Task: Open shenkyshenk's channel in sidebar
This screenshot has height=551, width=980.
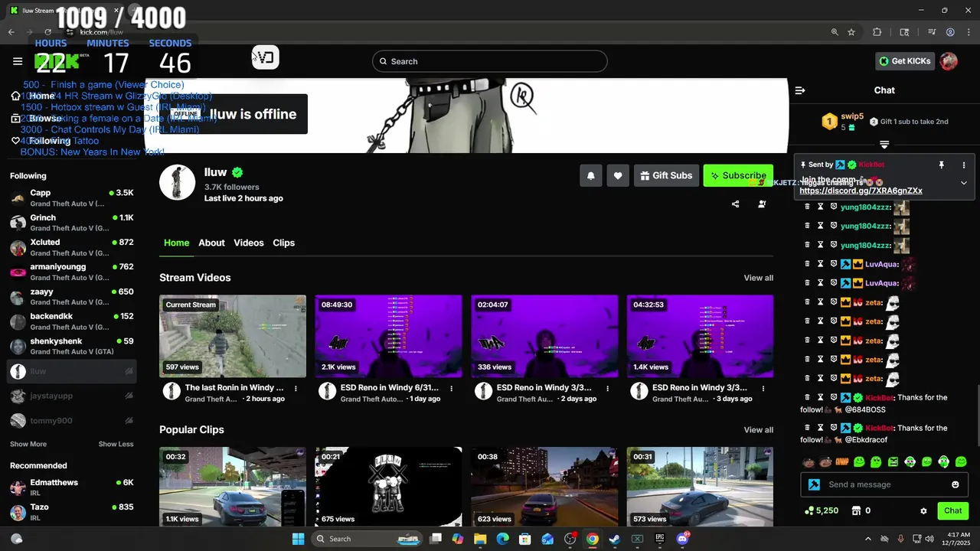Action: [72, 346]
